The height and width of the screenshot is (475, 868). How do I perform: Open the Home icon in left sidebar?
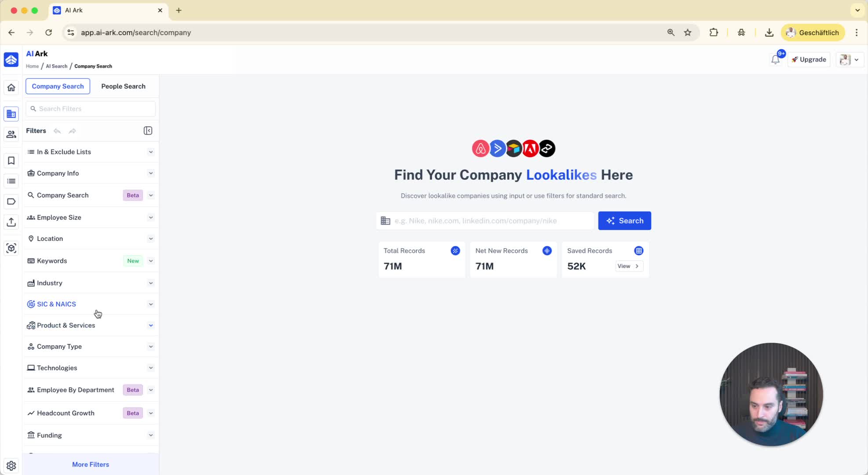[x=11, y=88]
